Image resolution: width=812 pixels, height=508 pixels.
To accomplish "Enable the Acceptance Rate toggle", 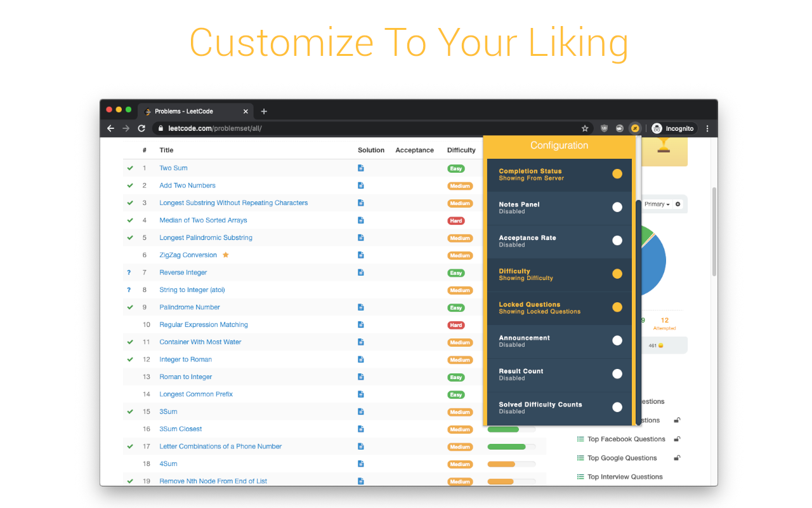I will pos(617,241).
